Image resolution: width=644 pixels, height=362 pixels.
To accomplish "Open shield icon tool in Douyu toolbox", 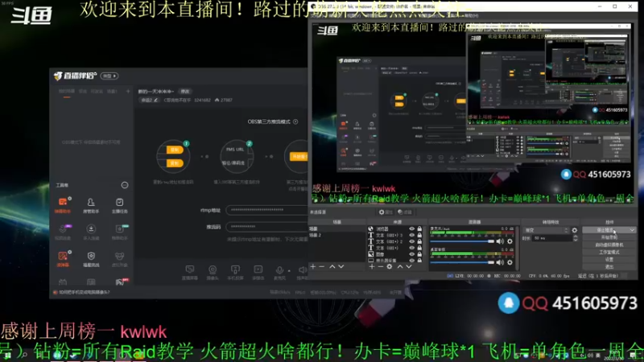I will point(91,259).
